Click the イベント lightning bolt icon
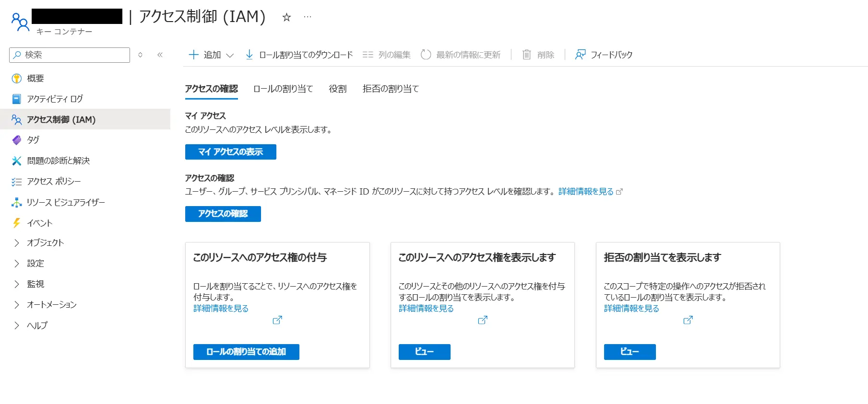Viewport: 868px width, 404px height. coord(17,223)
